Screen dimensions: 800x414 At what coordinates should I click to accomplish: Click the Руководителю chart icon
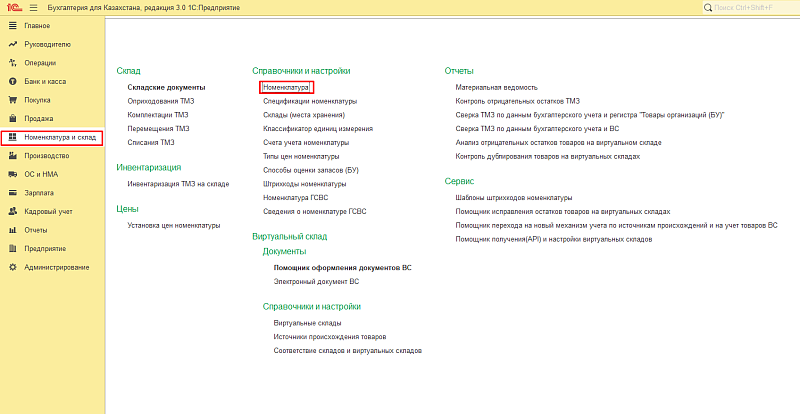[x=13, y=45]
